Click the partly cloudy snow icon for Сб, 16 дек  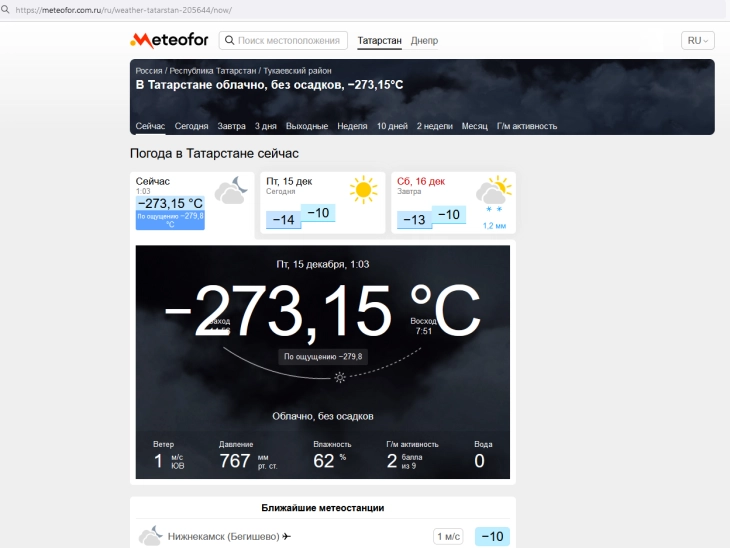[x=493, y=194]
